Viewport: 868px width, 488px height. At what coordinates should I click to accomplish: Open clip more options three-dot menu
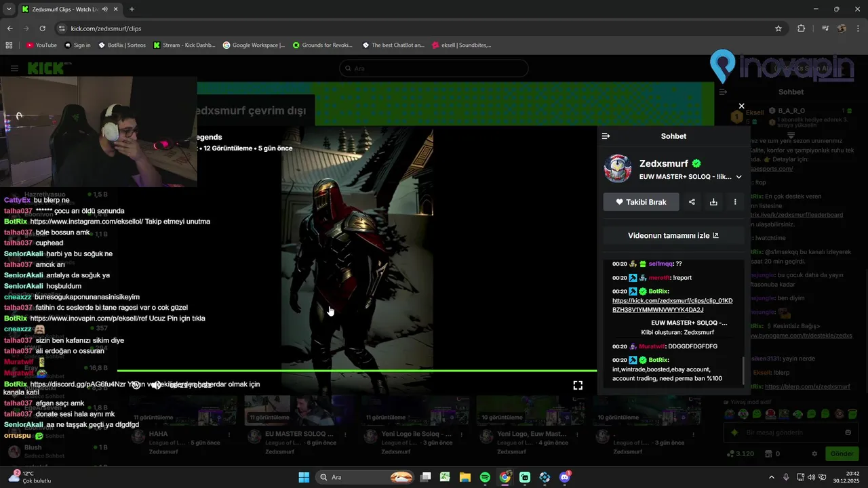(x=735, y=202)
